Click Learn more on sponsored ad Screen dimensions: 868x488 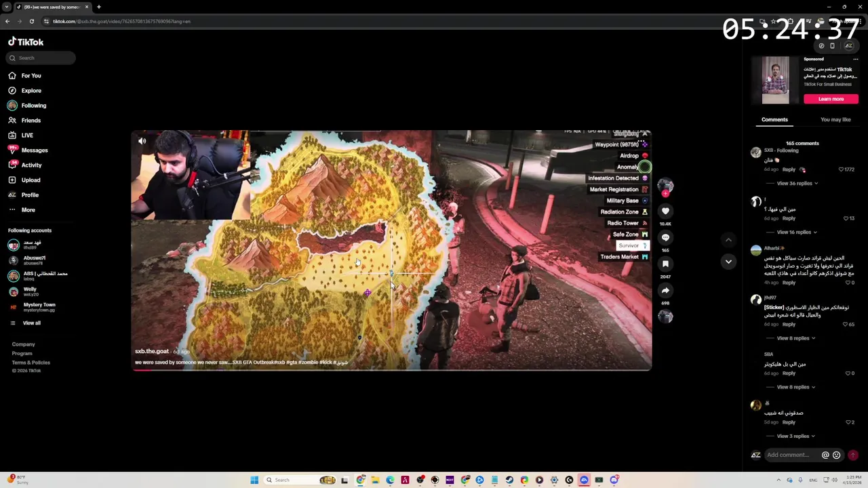831,99
